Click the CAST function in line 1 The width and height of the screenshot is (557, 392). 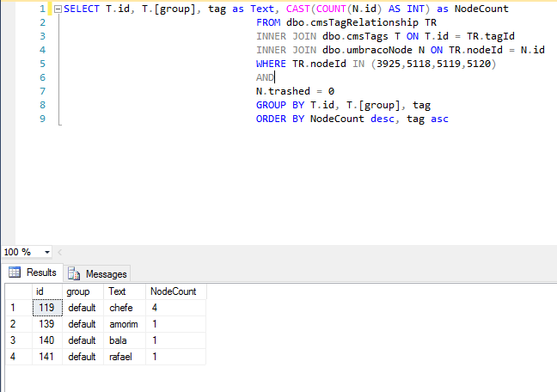pyautogui.click(x=298, y=9)
